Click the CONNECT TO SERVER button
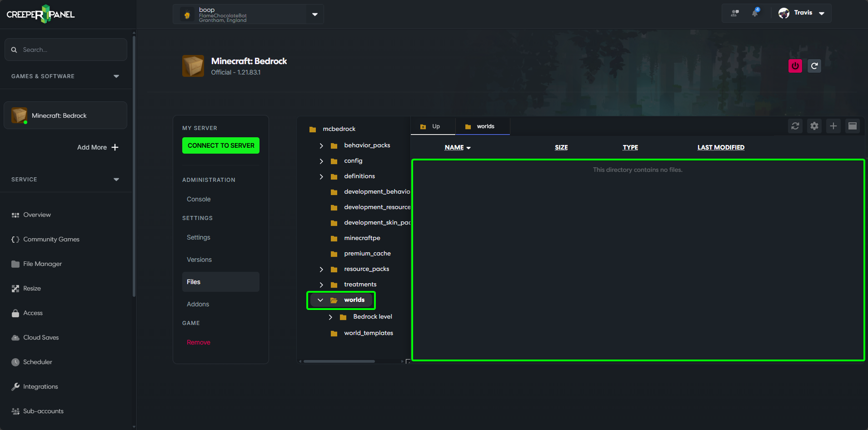868x430 pixels. 220,145
